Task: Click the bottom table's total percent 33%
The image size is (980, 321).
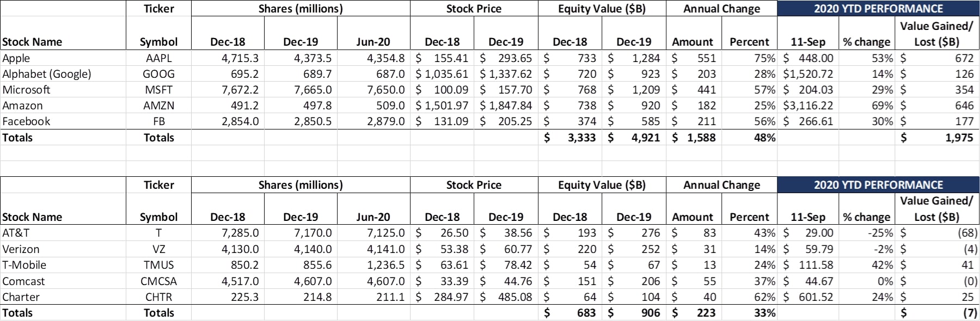Action: [x=764, y=313]
